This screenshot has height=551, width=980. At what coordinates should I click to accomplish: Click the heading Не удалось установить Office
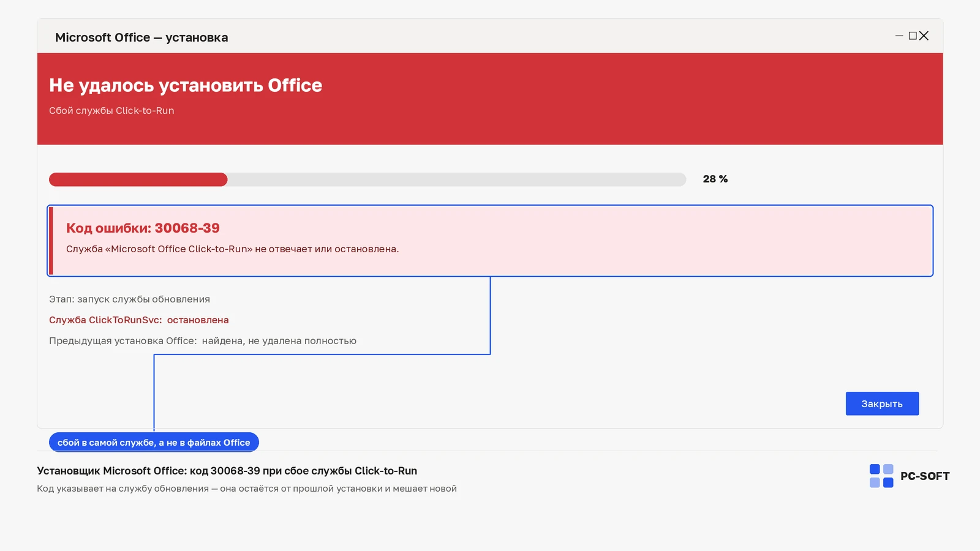[186, 85]
